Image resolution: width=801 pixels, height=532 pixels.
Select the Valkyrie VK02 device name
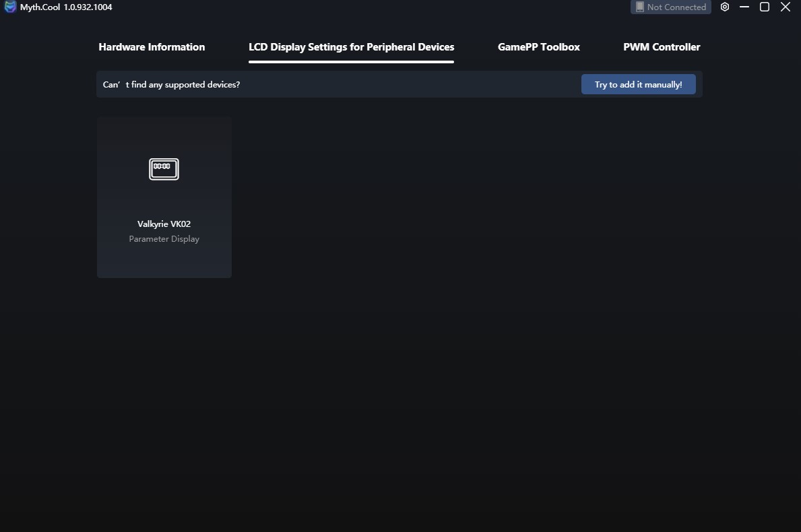(x=164, y=224)
